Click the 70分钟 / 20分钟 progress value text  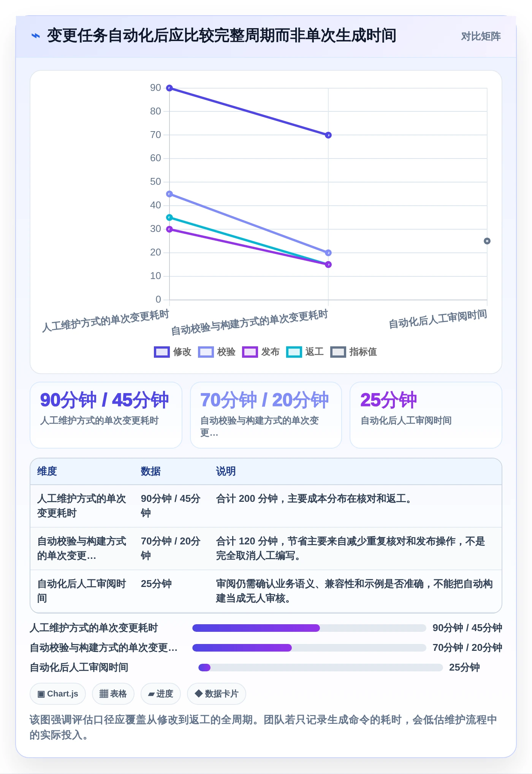coord(467,648)
